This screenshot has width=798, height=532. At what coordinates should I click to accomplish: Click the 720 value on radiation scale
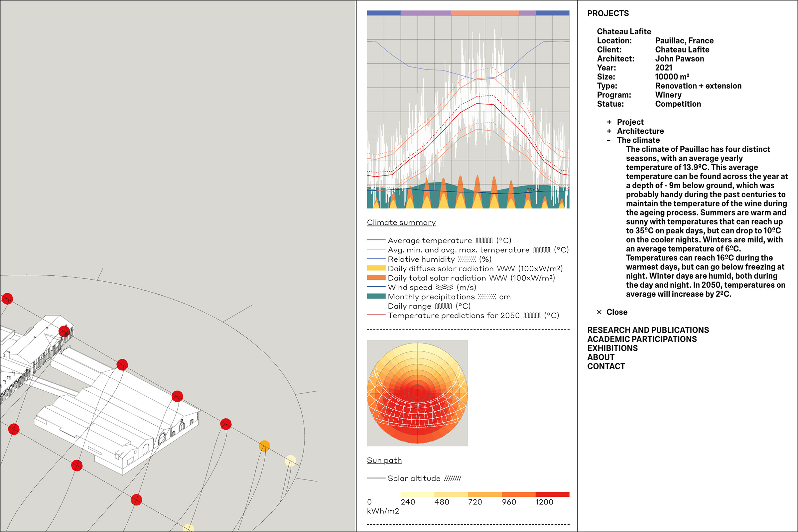475,502
